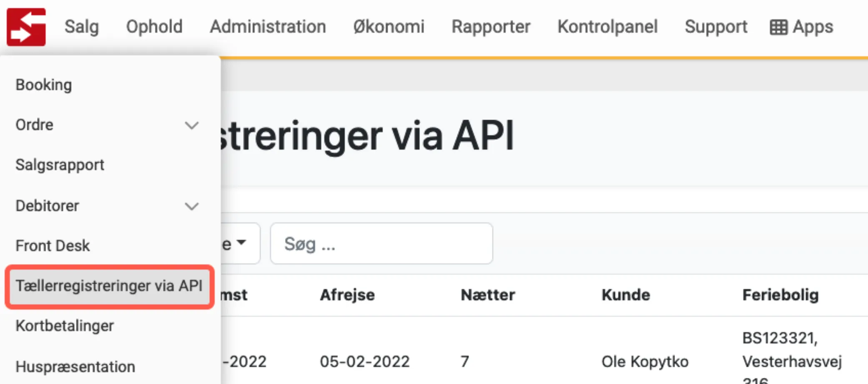Select Booking in the sidebar
The width and height of the screenshot is (868, 384).
point(43,84)
